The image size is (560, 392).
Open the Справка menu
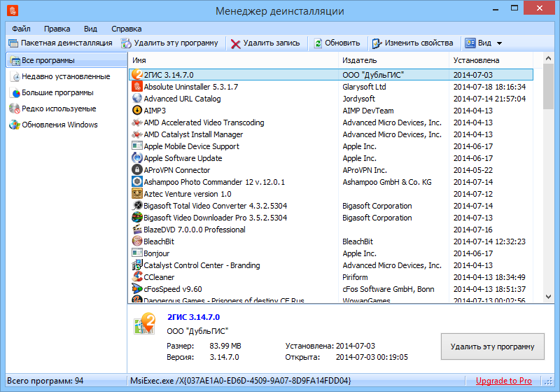tap(126, 29)
